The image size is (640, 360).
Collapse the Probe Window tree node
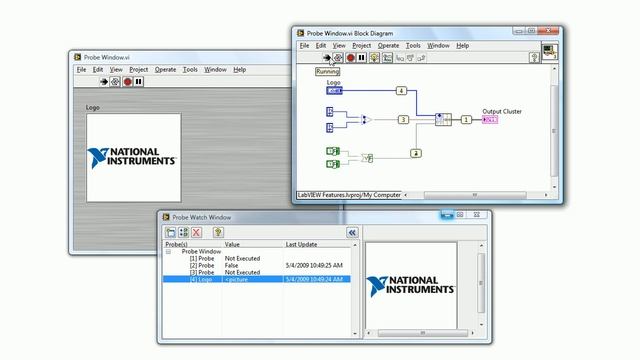point(168,252)
